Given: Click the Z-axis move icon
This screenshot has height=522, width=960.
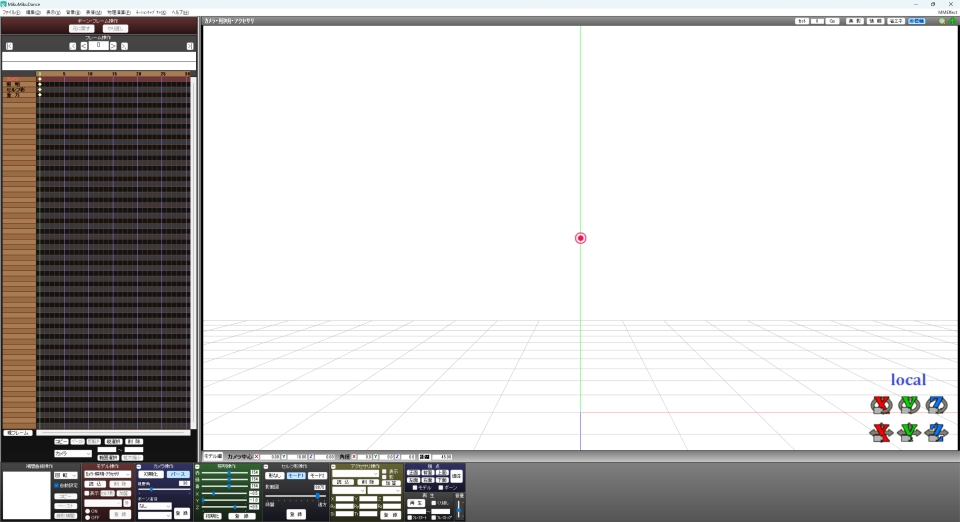Looking at the screenshot, I should (x=936, y=432).
